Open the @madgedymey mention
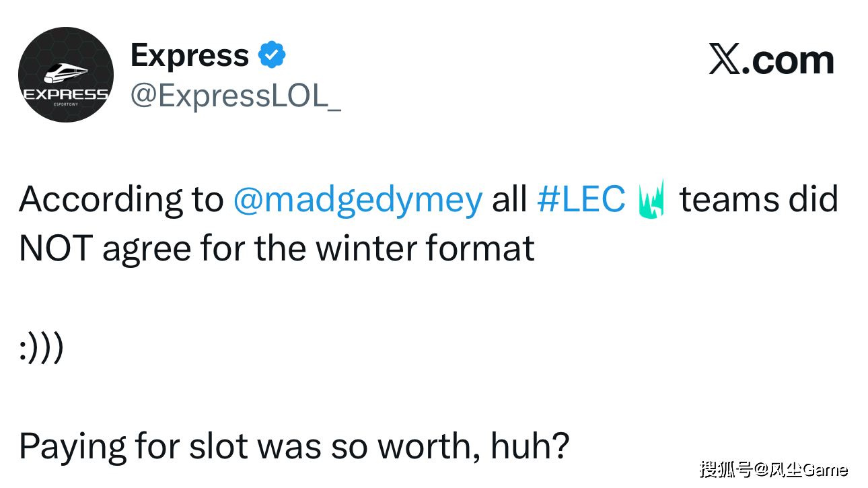Viewport: 868px width, 488px height. (x=357, y=199)
